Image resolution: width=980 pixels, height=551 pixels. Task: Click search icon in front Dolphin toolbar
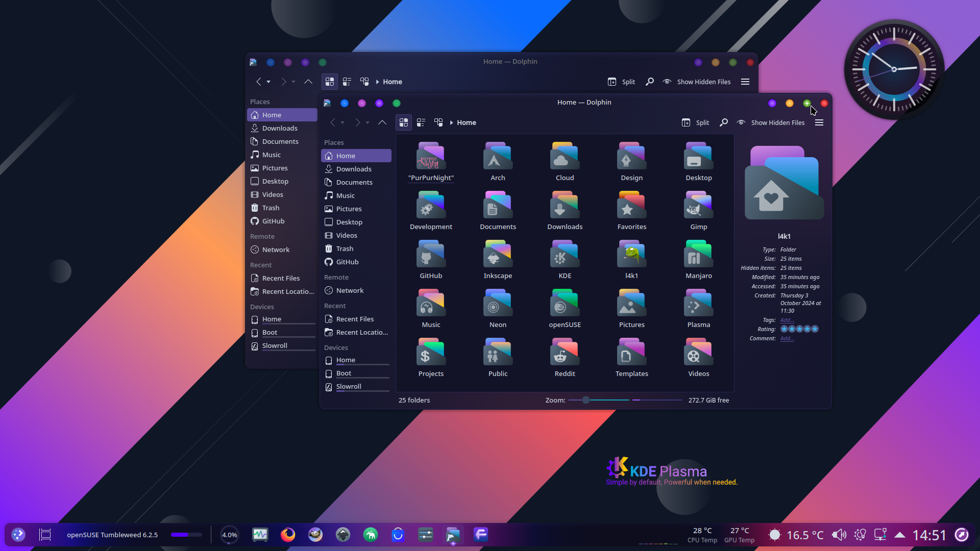pyautogui.click(x=723, y=122)
